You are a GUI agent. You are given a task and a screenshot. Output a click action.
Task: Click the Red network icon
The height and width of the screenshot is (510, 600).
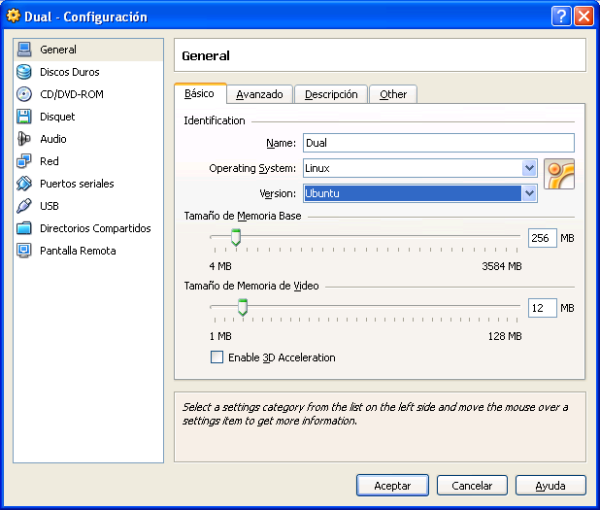[x=24, y=161]
